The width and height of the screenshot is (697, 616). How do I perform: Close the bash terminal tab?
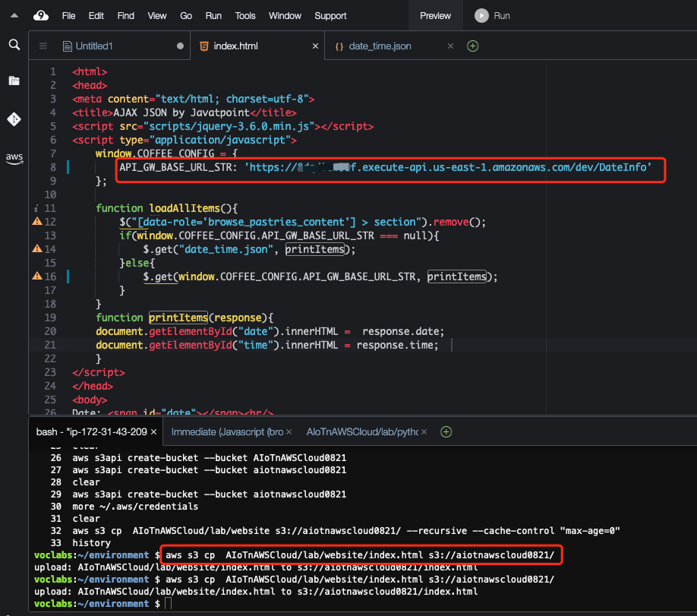tap(154, 432)
